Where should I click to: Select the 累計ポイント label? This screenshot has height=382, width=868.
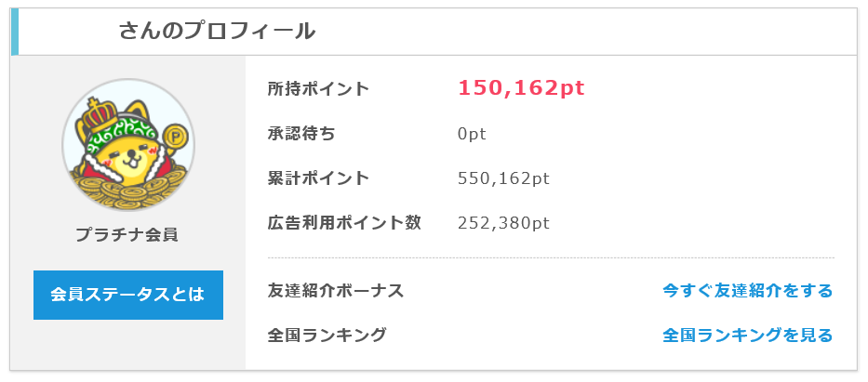point(318,178)
